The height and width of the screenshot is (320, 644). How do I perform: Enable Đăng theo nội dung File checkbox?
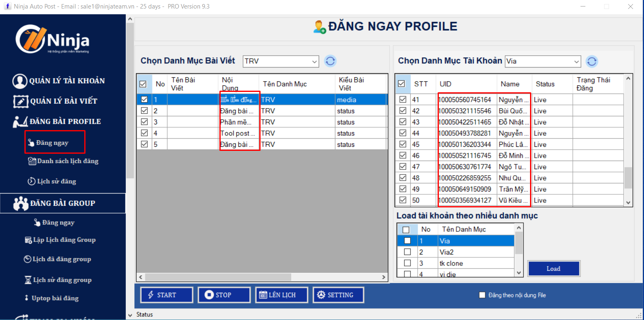click(482, 295)
